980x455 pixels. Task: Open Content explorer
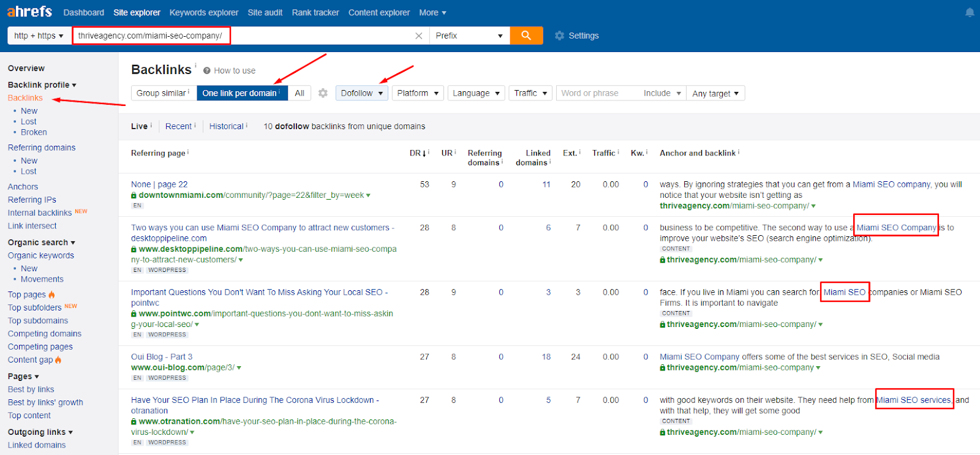pyautogui.click(x=379, y=12)
